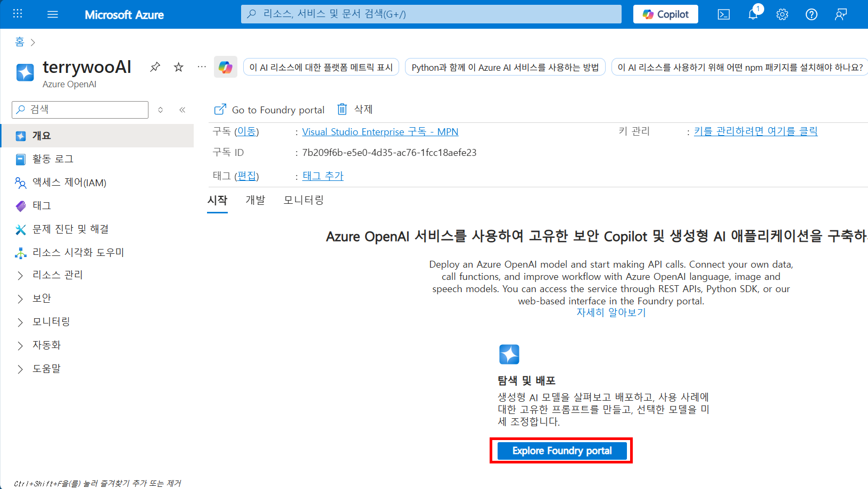The width and height of the screenshot is (868, 489).
Task: Select suggestion Python과 함께 이 Azure AI 서비스를 사용하는 방법
Action: click(x=505, y=67)
